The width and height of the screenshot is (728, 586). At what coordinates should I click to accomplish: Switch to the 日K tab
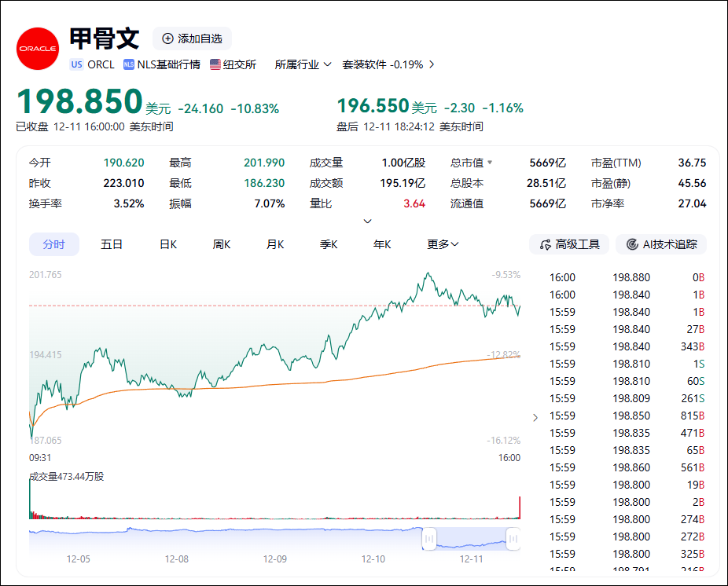coord(168,244)
